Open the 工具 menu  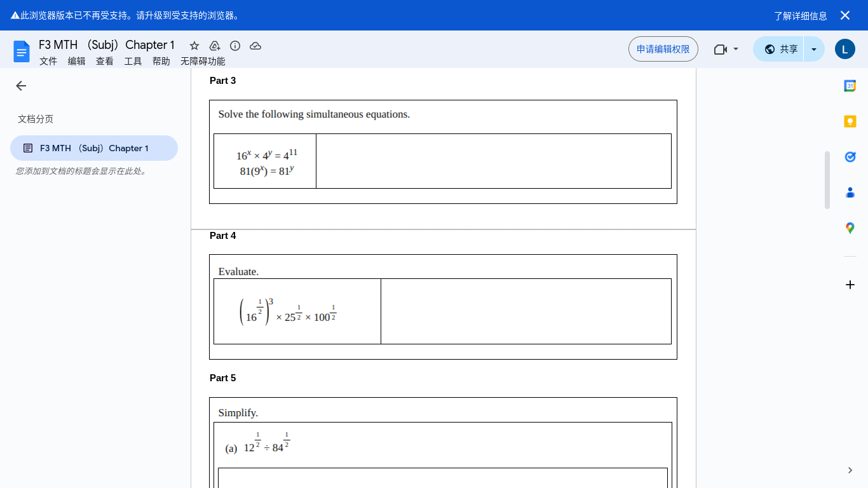point(133,61)
